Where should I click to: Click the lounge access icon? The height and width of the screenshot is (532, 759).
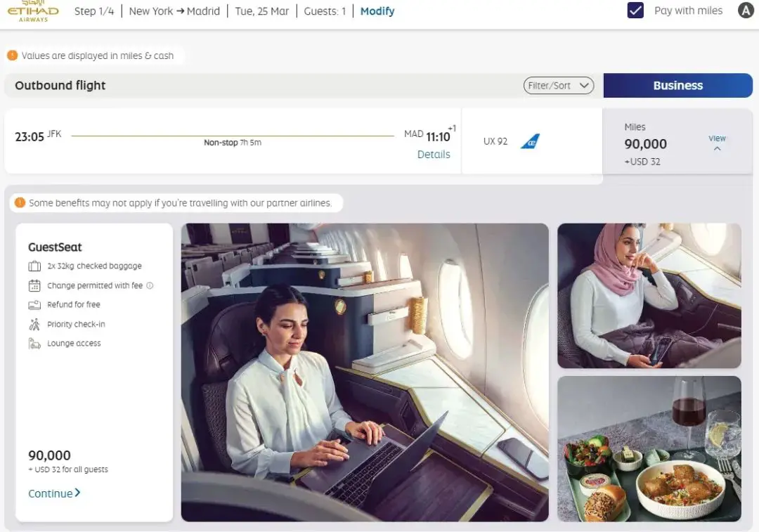pyautogui.click(x=34, y=344)
